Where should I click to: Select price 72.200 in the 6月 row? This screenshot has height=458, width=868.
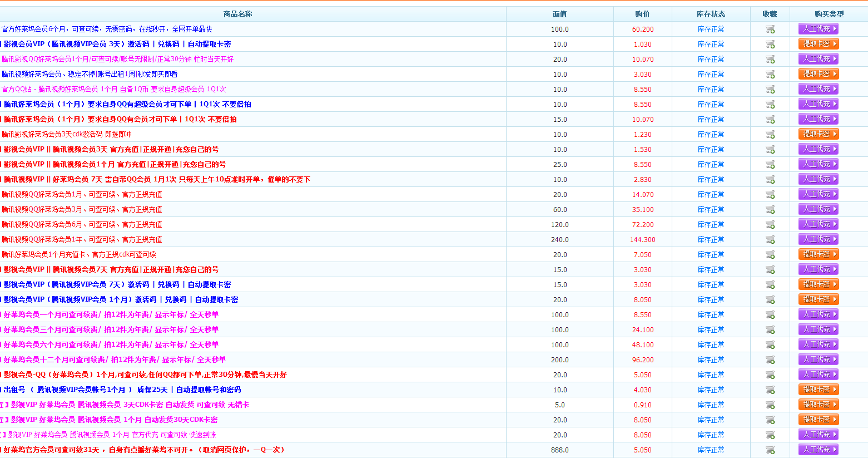pos(643,225)
